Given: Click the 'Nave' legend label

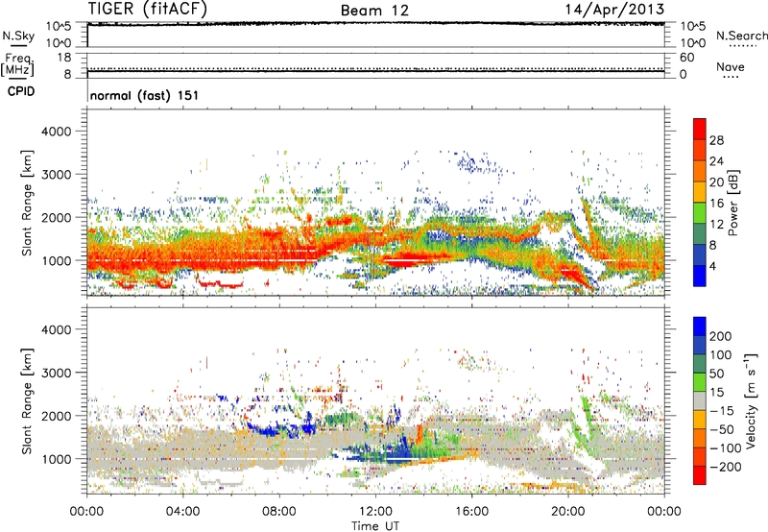Looking at the screenshot, I should tap(731, 66).
